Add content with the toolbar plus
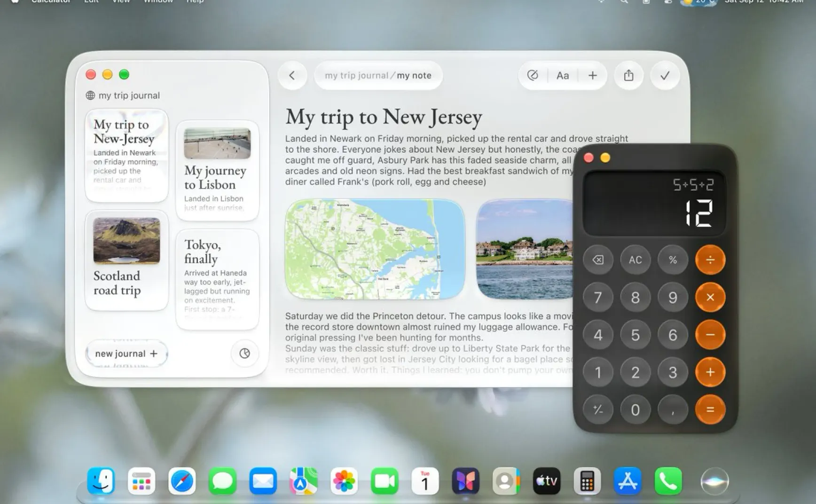This screenshot has width=816, height=504. pos(593,75)
